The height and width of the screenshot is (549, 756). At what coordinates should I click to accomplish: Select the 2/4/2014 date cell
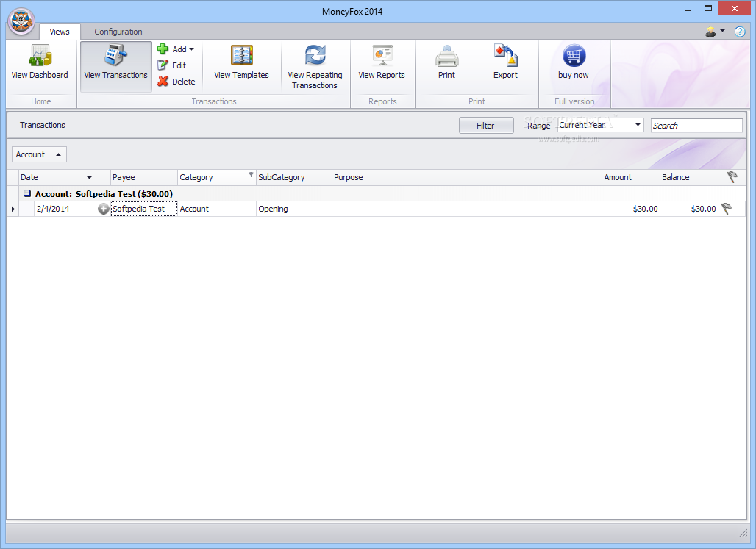click(65, 209)
